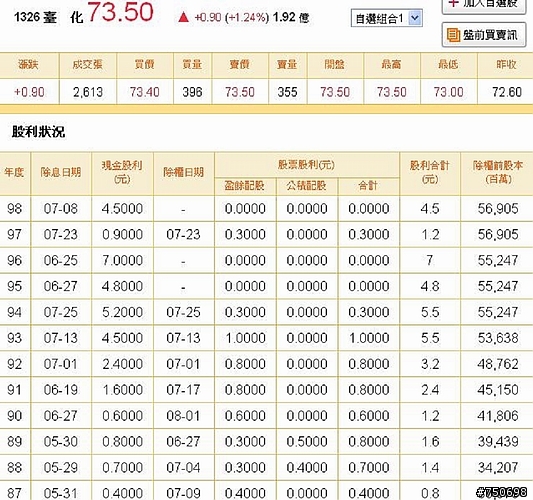Click the 盤前買賣訊 document icon

[453, 35]
